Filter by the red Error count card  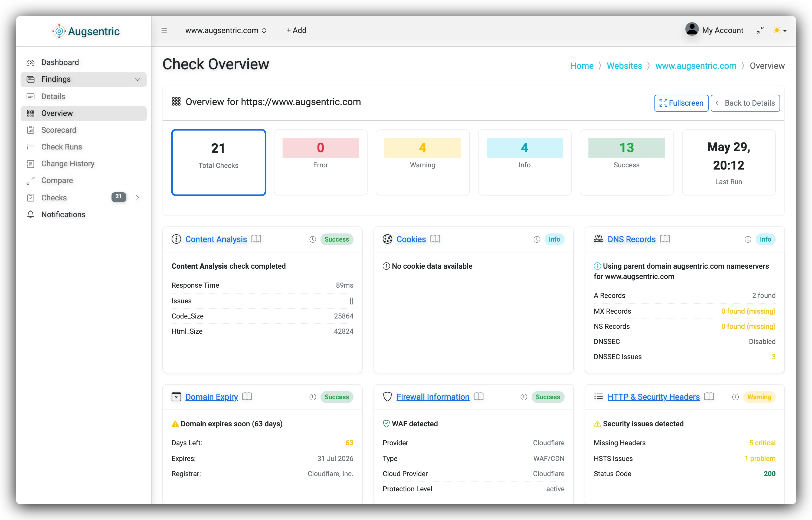(x=320, y=162)
